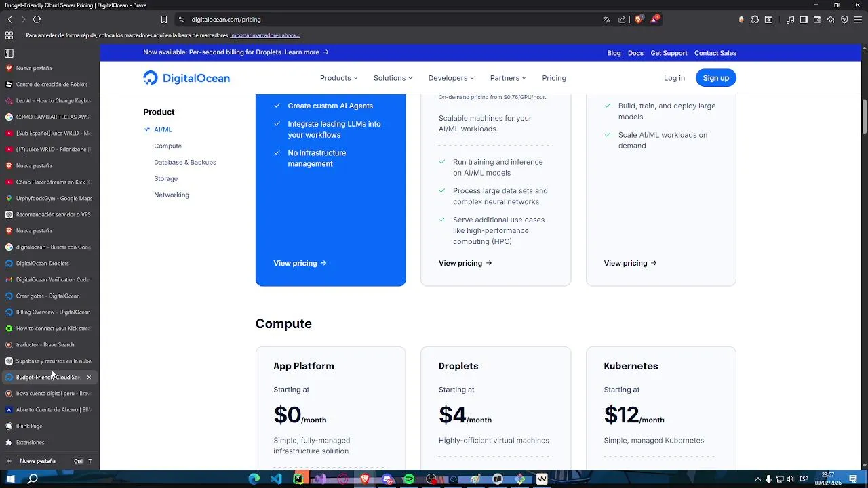The image size is (868, 488).
Task: Switch to Centro de creación de Roblox tab
Action: (x=50, y=85)
